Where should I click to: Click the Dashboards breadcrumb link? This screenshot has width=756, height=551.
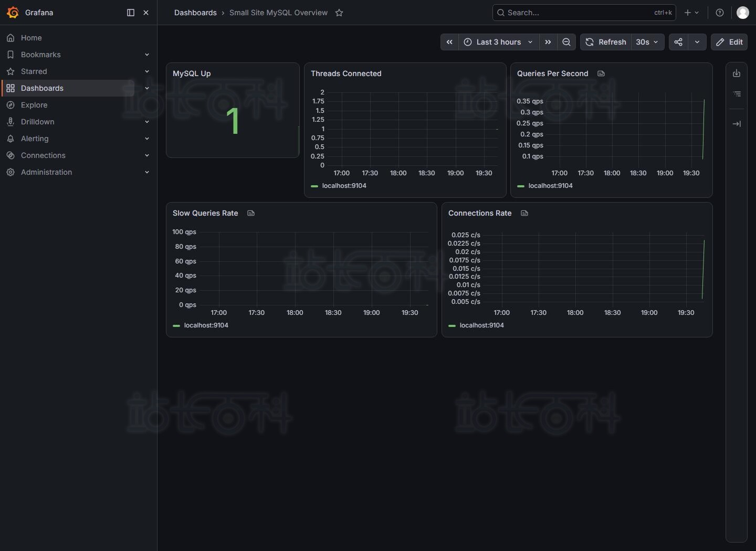click(195, 13)
